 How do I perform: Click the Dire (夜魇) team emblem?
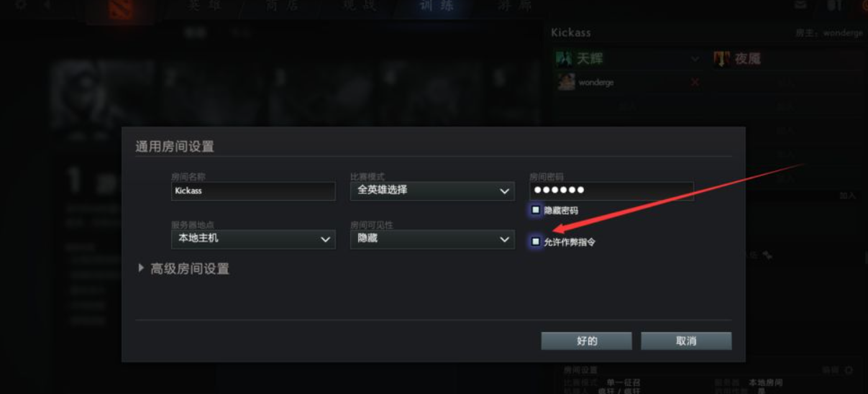[x=721, y=58]
